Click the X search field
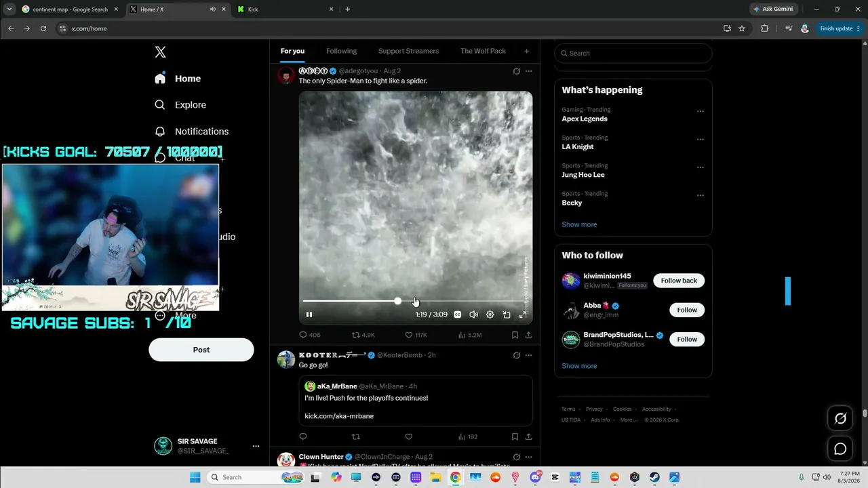Image resolution: width=868 pixels, height=488 pixels. tap(633, 53)
